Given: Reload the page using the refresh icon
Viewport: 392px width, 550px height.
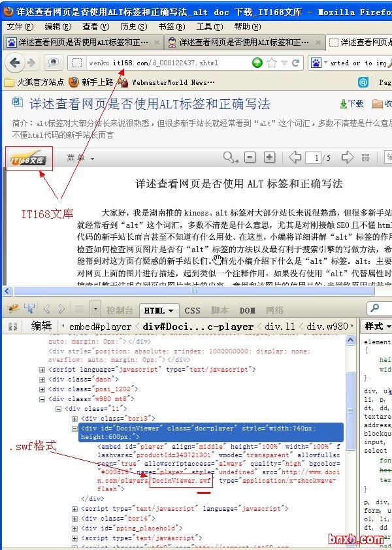Looking at the screenshot, I should click(x=296, y=63).
